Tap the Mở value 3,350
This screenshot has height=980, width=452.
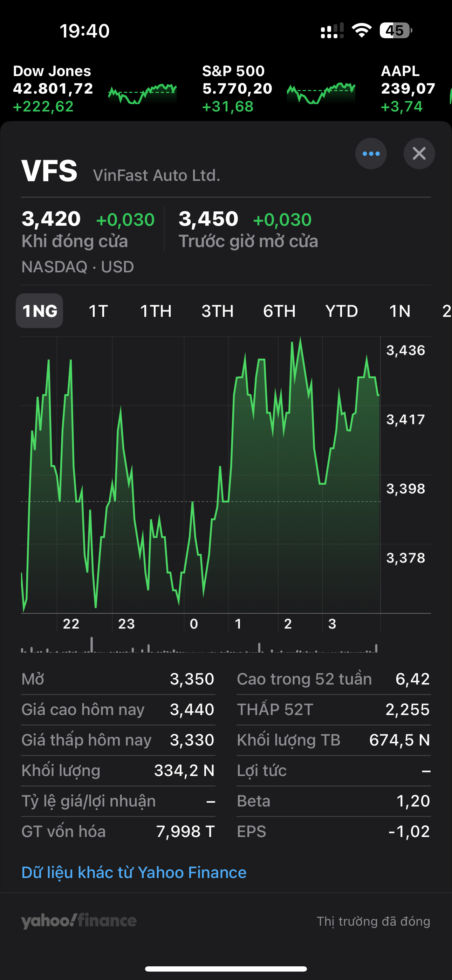coord(192,679)
